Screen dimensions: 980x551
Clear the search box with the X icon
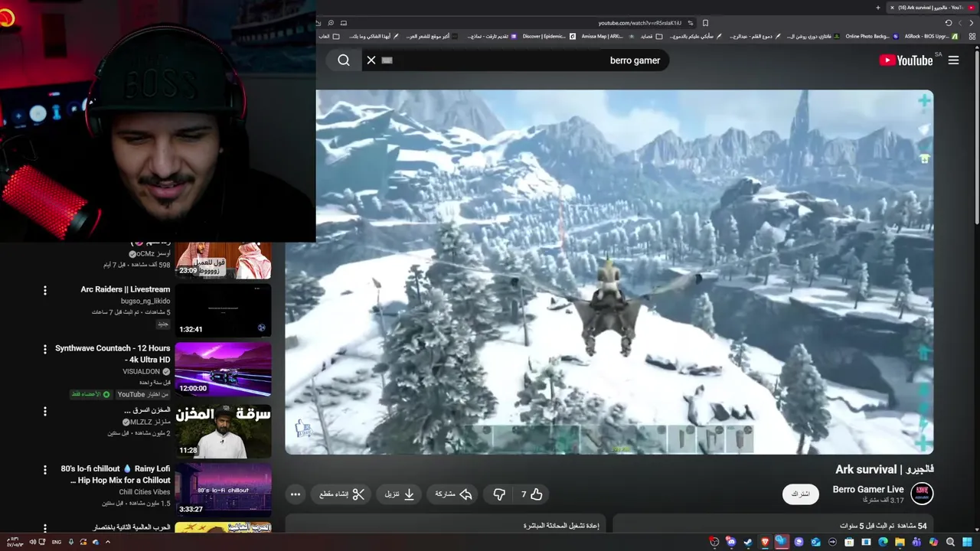point(371,60)
